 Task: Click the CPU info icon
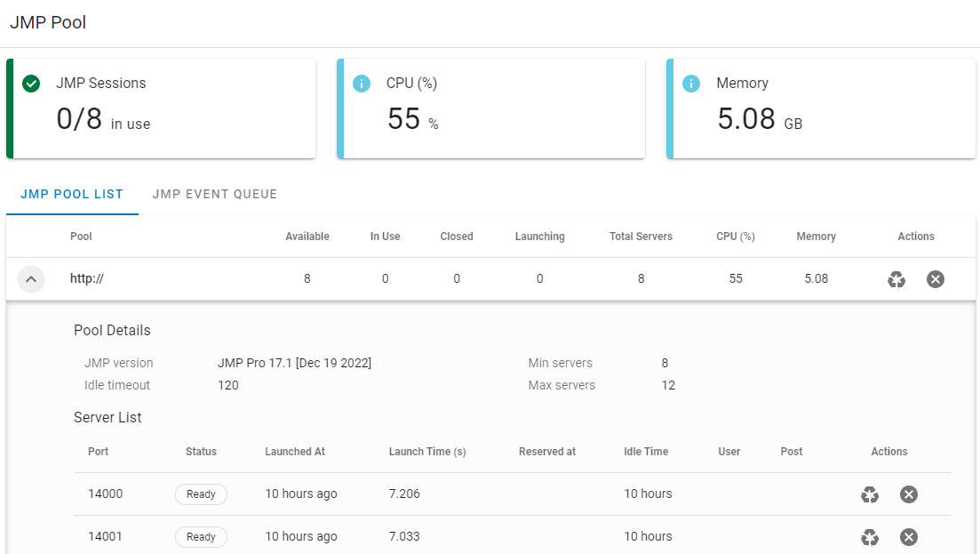pyautogui.click(x=362, y=84)
